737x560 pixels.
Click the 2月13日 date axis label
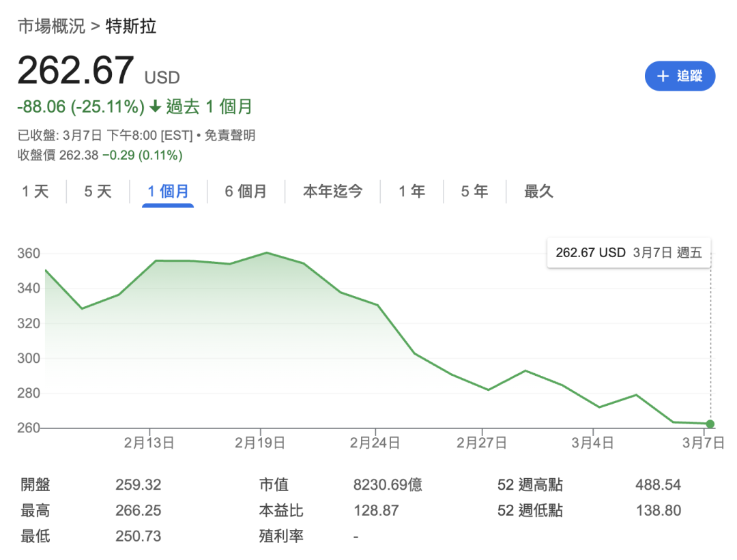[149, 443]
